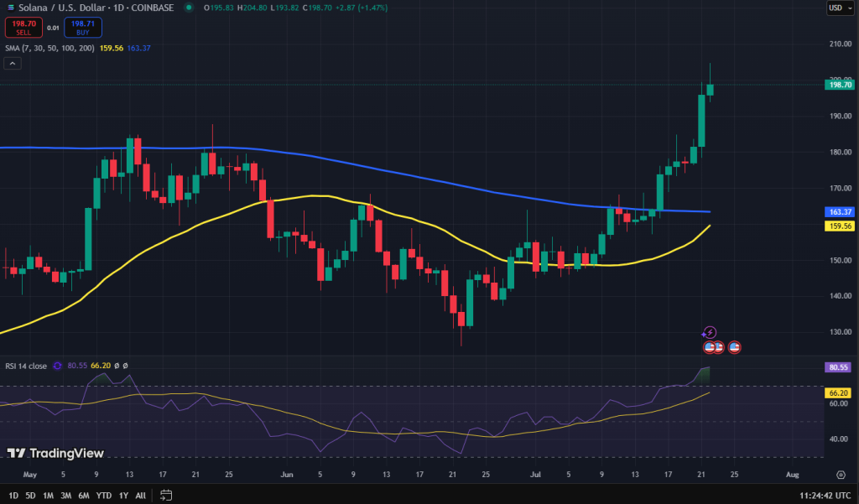Click the 60.00 RSI axis label

coord(838,403)
